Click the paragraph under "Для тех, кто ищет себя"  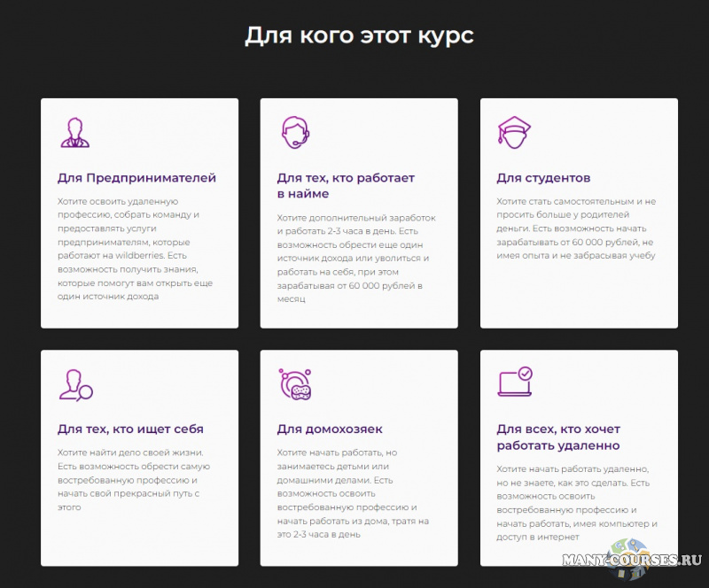pos(135,480)
